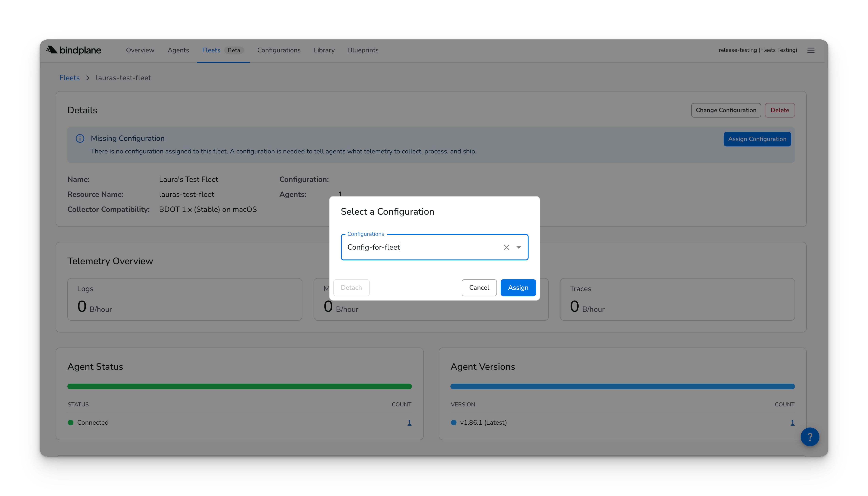
Task: Open the hamburger menu icon
Action: point(811,50)
